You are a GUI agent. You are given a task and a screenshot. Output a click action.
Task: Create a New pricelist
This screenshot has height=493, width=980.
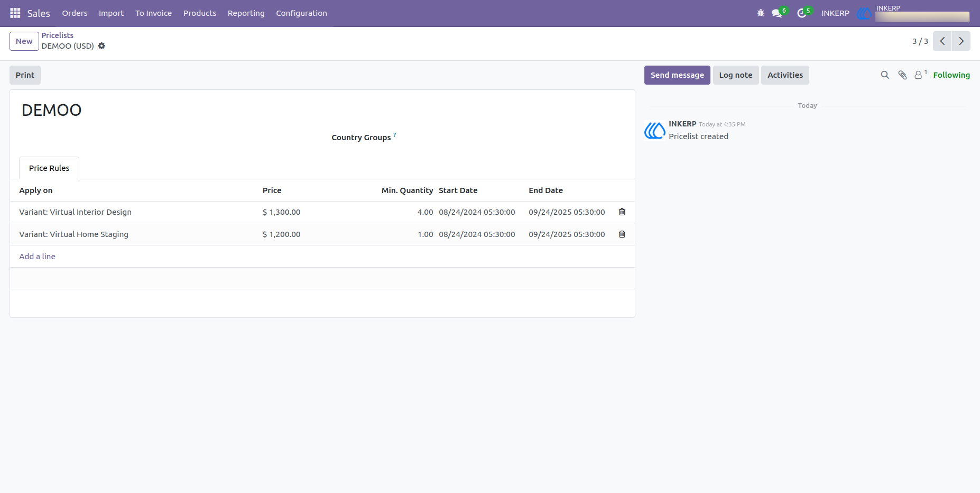24,41
